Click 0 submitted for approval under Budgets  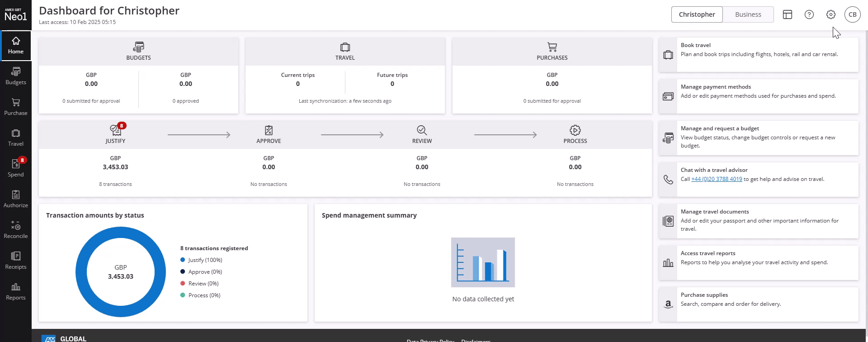point(91,101)
